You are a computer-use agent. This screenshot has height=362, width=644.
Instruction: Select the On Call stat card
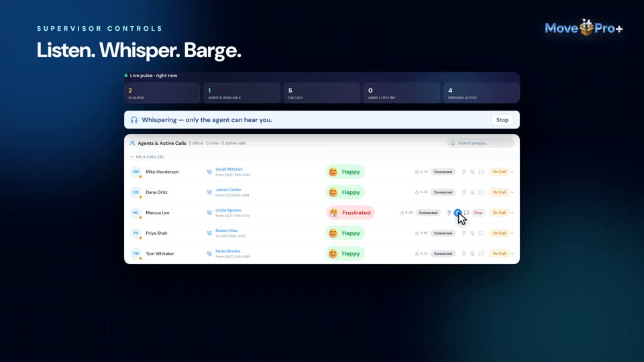pos(322,93)
